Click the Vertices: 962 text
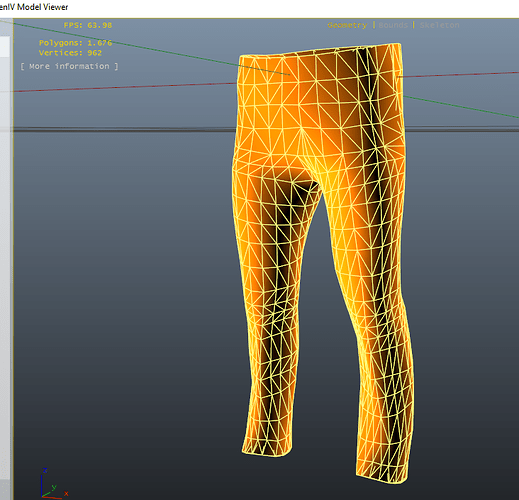519x500 pixels. [70, 53]
